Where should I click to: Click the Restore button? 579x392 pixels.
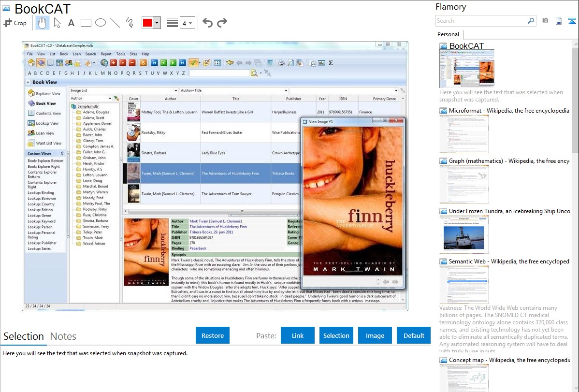pos(213,335)
